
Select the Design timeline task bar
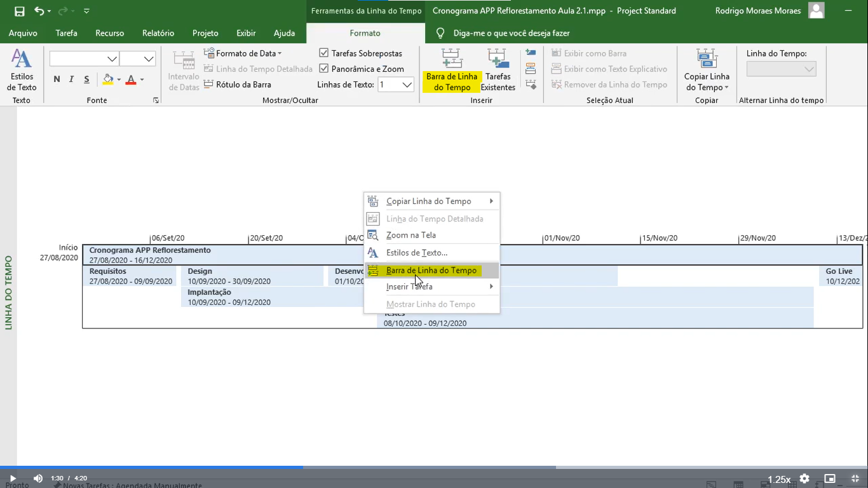pyautogui.click(x=252, y=276)
